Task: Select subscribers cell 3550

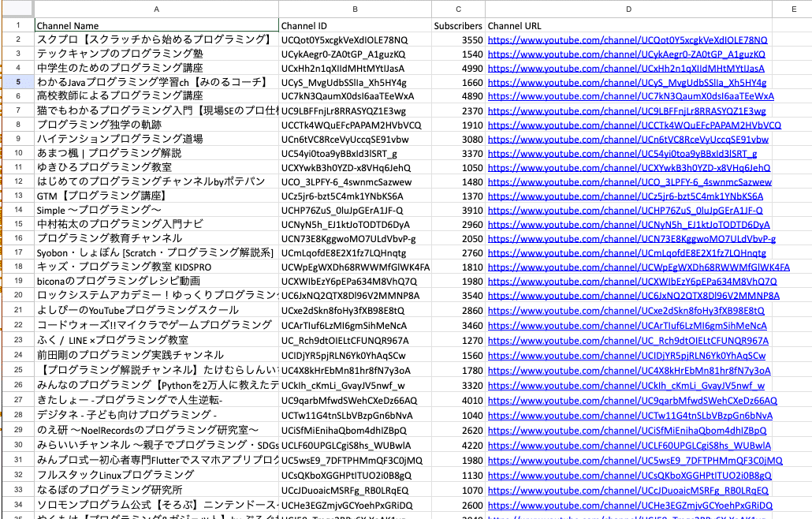Action: click(x=458, y=40)
